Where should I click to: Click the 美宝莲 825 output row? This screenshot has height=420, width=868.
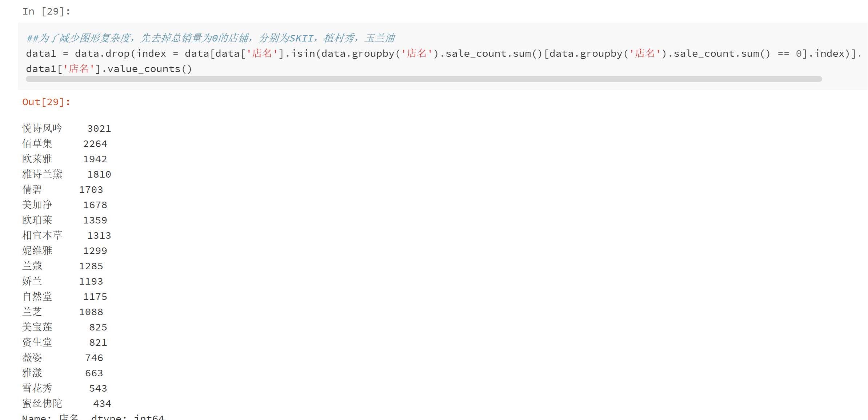click(65, 327)
